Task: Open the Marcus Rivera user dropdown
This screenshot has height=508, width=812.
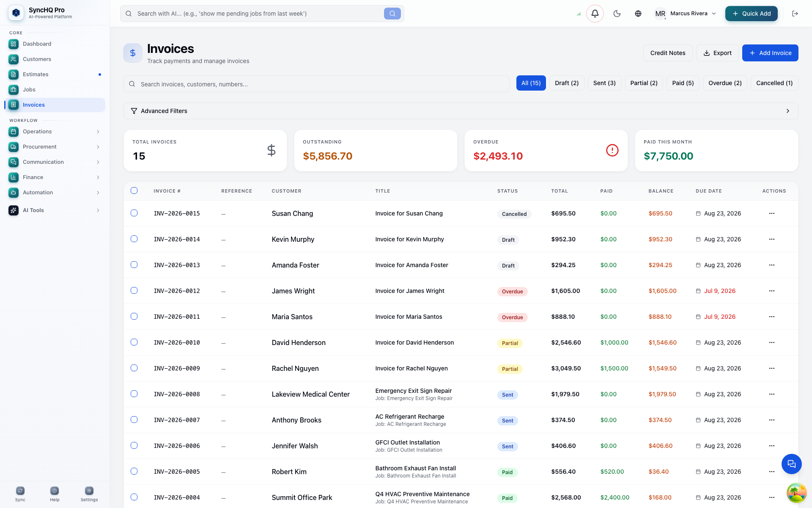Action: tap(686, 14)
